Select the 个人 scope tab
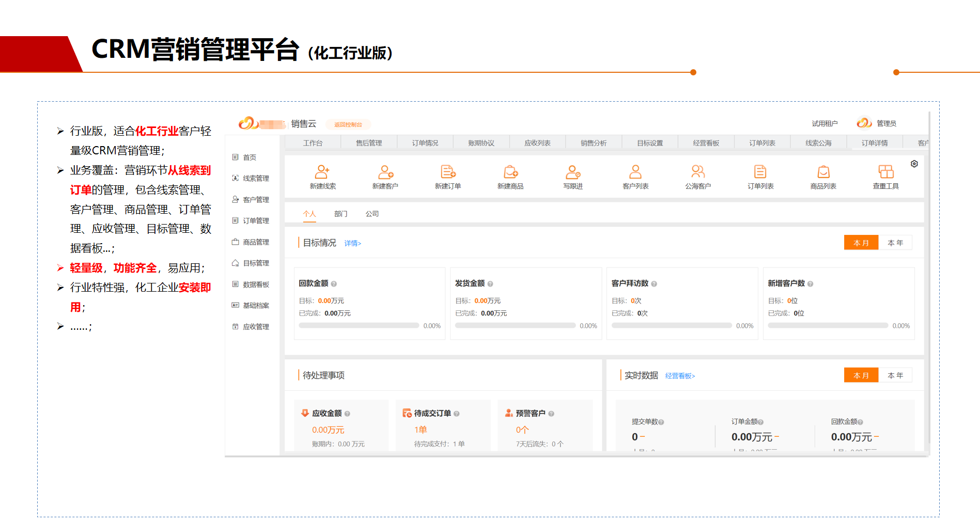Image resolution: width=980 pixels, height=525 pixels. tap(309, 214)
